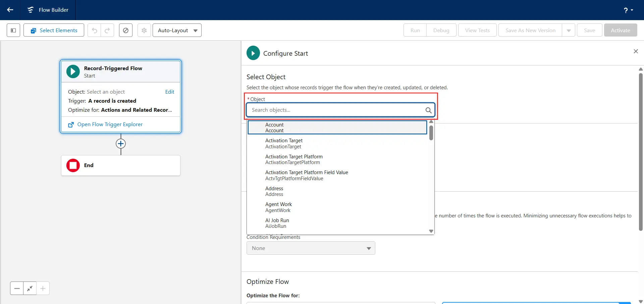
Task: Undo the last action
Action: click(94, 30)
